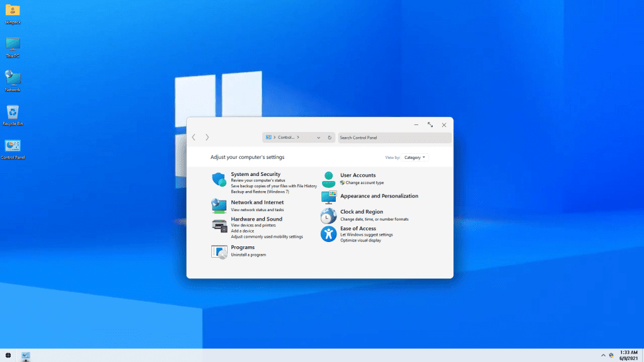644x362 pixels.
Task: Click the Control breadcrumb in address bar
Action: pyautogui.click(x=286, y=138)
